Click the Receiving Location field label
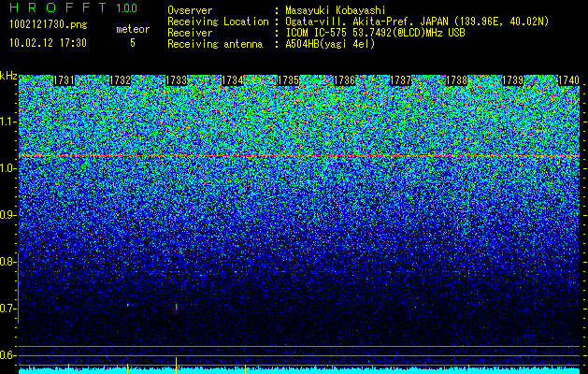Screen dimensions: 588x374 point(218,22)
